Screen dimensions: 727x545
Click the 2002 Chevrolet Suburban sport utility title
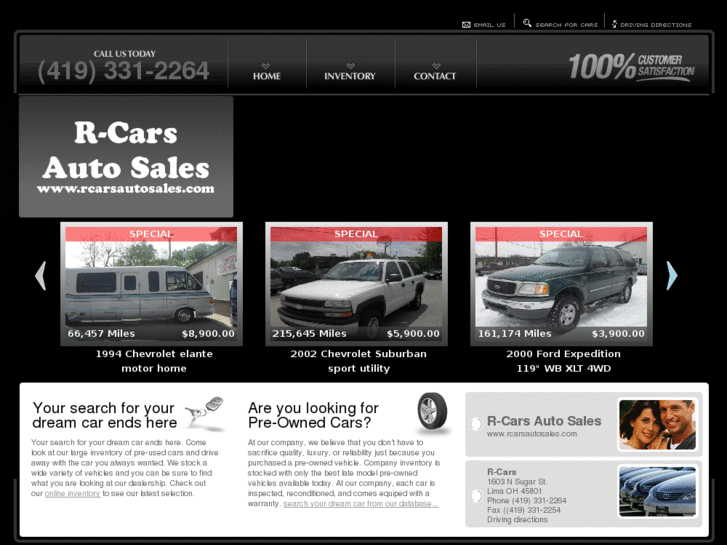pos(358,361)
